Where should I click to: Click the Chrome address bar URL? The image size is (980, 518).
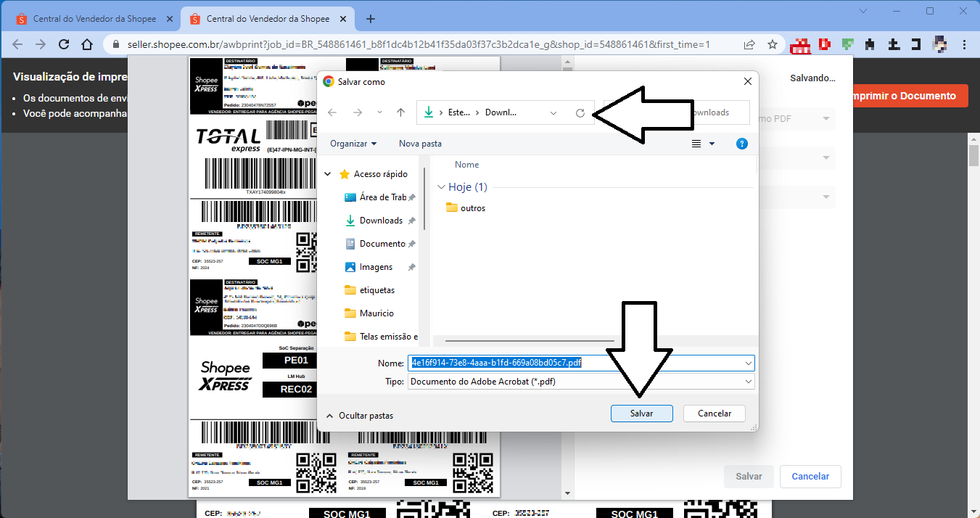point(419,44)
